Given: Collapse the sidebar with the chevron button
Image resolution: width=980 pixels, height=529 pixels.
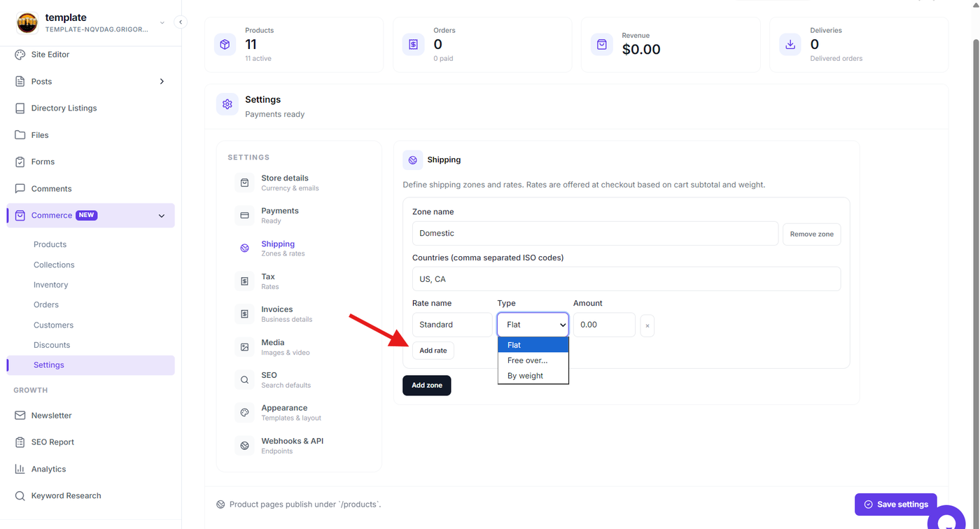Looking at the screenshot, I should pyautogui.click(x=180, y=22).
